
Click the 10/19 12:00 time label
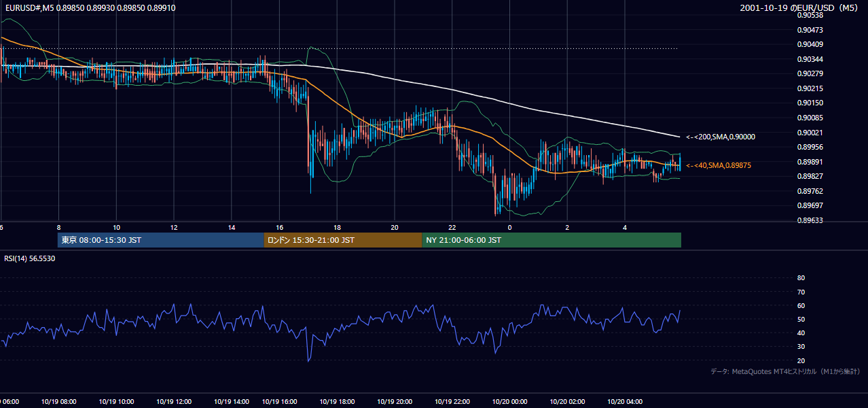[174, 402]
